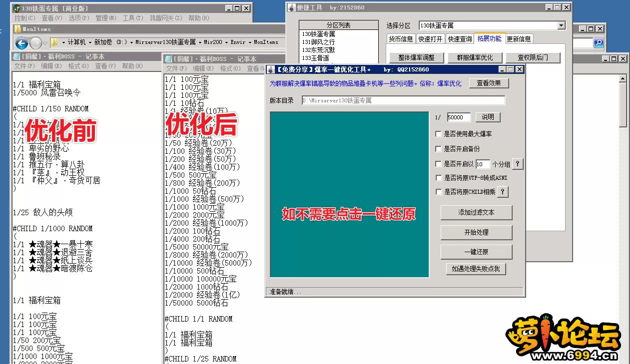Click the 版本目录 path field

(403, 100)
